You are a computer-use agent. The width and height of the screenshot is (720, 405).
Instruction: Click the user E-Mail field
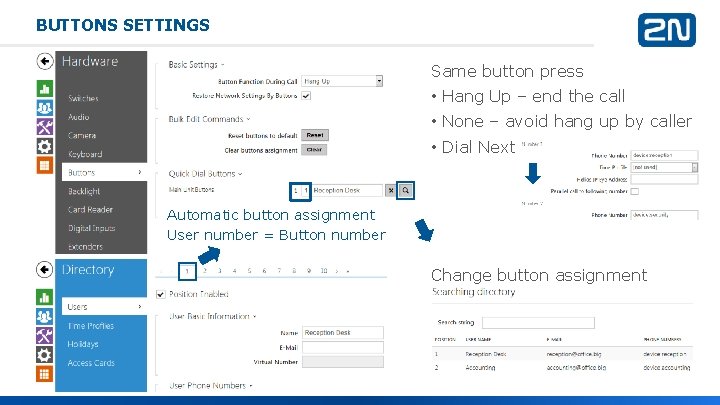pos(343,348)
